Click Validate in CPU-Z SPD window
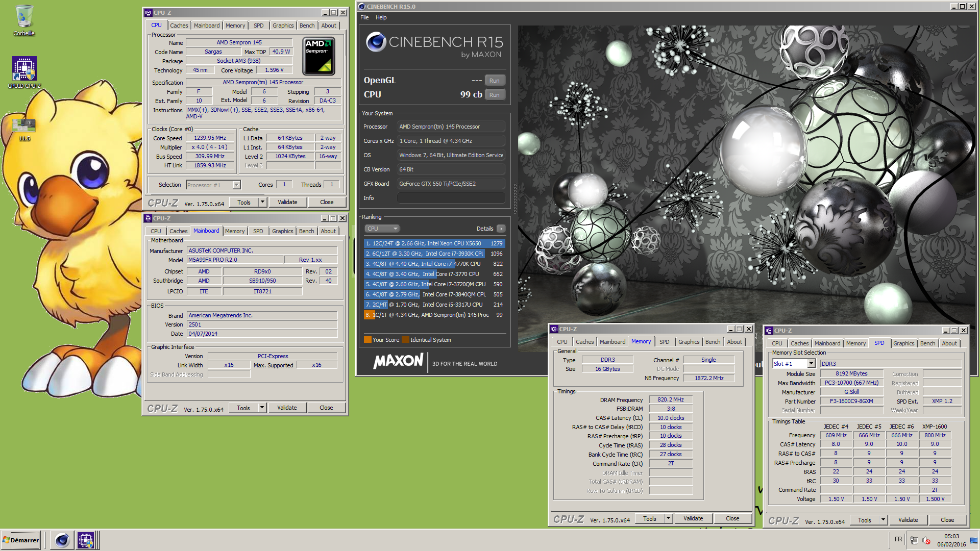The image size is (980, 551). point(908,520)
